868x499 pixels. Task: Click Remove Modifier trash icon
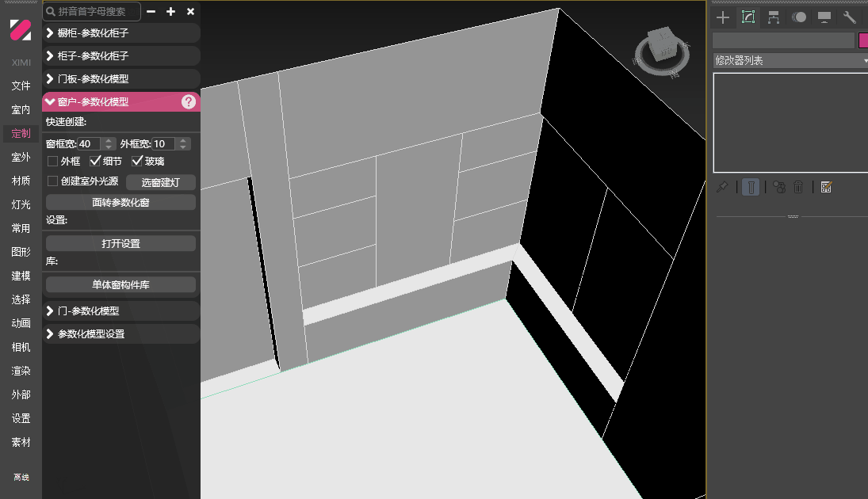click(798, 187)
